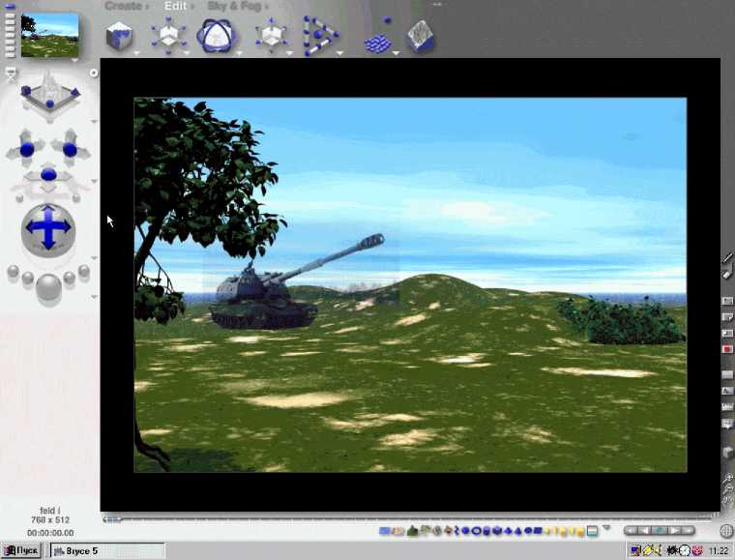Click the timeline scrubber handle
Screen dimensions: 735x560
pos(112,518)
